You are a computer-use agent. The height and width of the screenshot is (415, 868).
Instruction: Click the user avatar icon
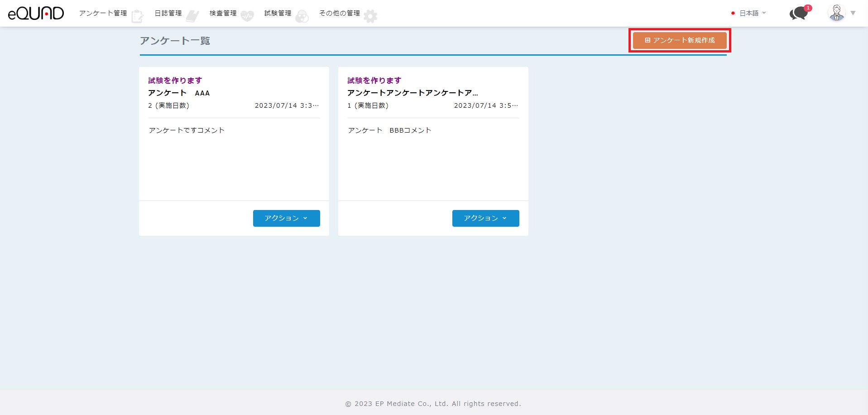point(836,13)
